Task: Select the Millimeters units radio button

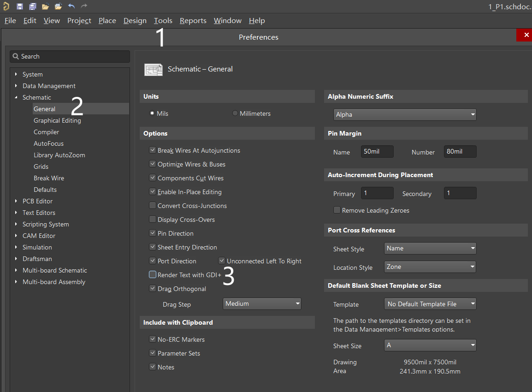Action: pos(235,113)
